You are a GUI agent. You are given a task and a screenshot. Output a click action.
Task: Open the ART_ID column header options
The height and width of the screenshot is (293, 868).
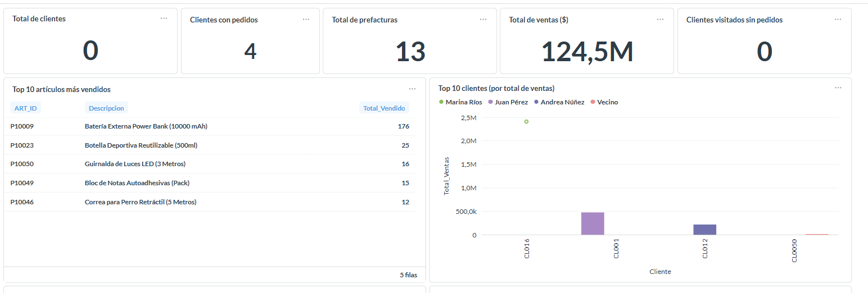coord(26,108)
